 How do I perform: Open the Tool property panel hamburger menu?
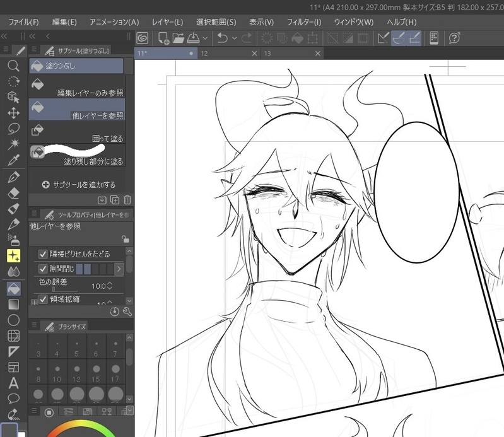click(x=34, y=213)
